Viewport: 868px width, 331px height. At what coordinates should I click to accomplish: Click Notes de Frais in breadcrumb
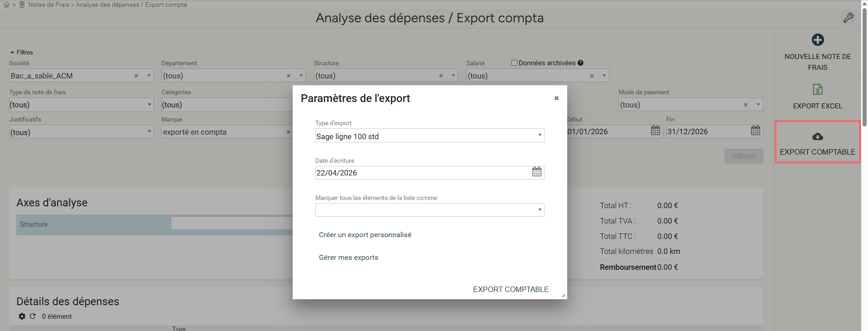pos(48,5)
